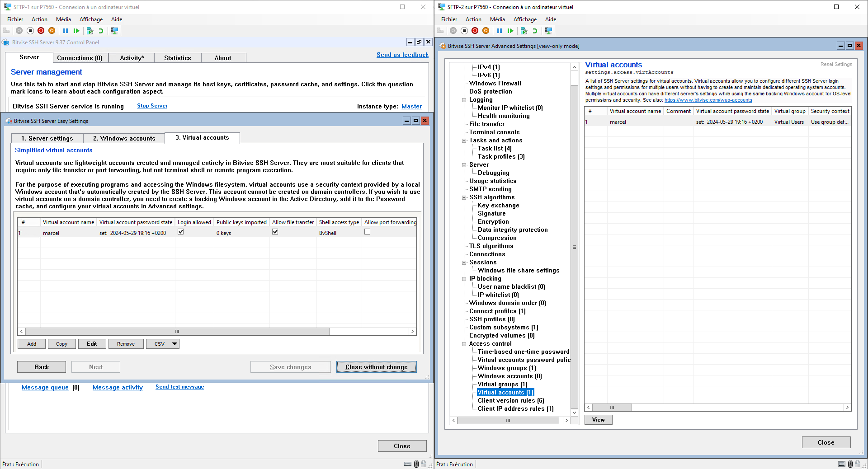Collapse the SSH algorithms tree node

click(464, 197)
